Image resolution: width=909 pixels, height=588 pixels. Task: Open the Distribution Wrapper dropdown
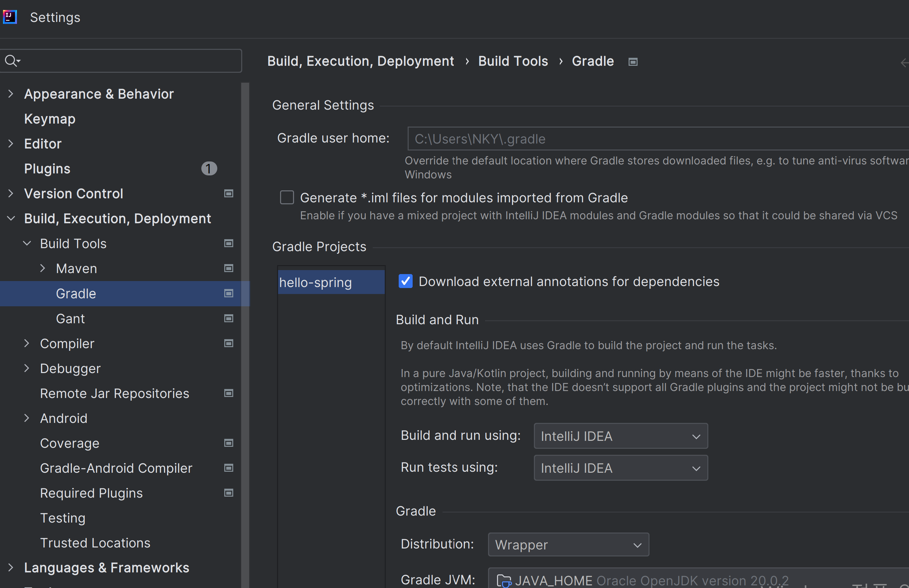[x=568, y=545]
